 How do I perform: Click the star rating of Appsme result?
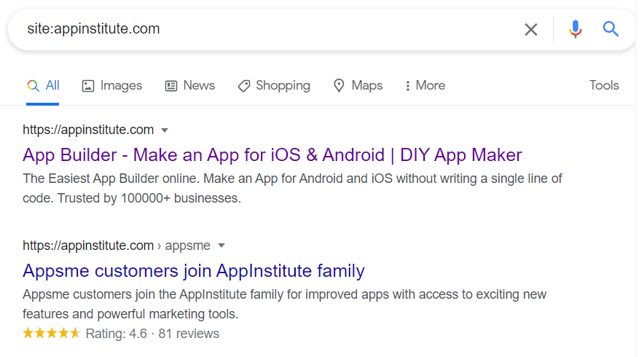(x=51, y=333)
